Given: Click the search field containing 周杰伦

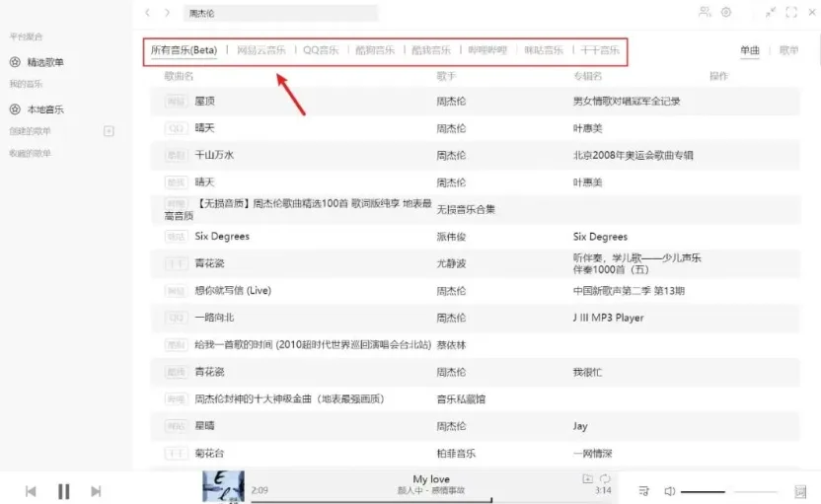Looking at the screenshot, I should (280, 13).
